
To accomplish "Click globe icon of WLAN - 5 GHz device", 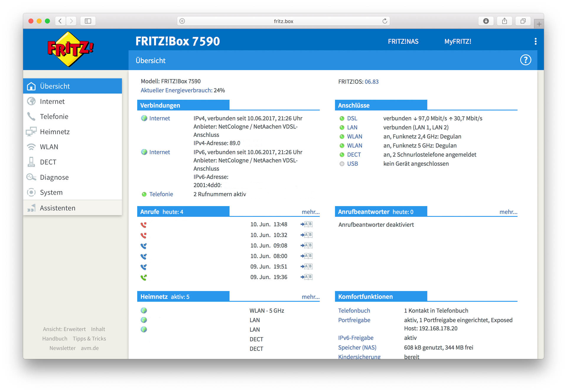I will click(x=144, y=310).
